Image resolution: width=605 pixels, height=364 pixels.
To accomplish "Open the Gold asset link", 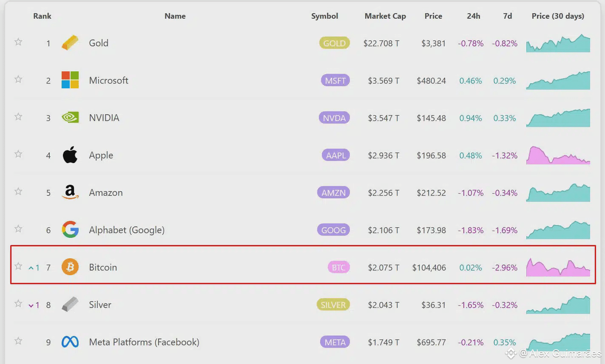I will coord(99,43).
